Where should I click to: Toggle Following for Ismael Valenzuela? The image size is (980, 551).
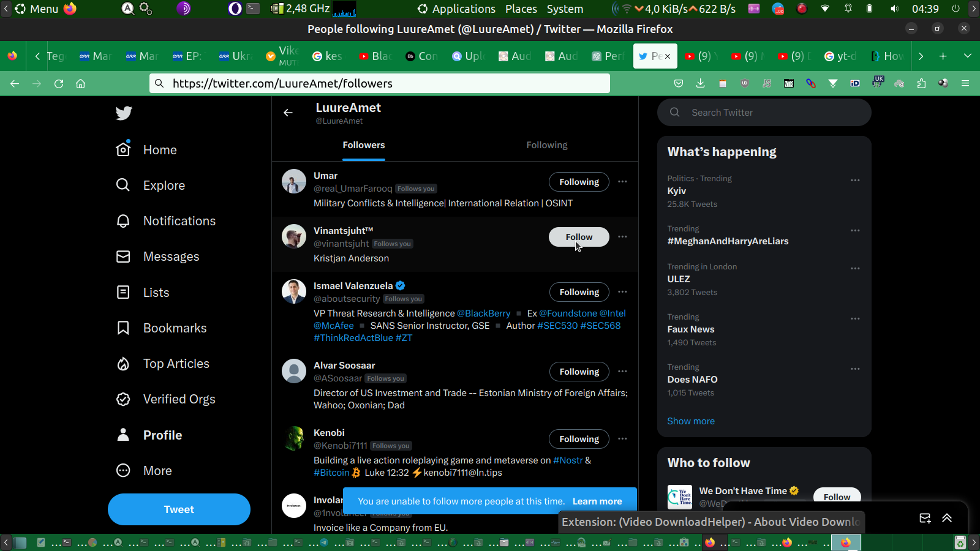click(x=579, y=292)
